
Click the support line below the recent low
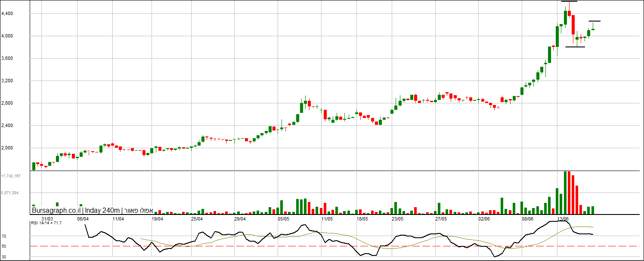click(575, 47)
